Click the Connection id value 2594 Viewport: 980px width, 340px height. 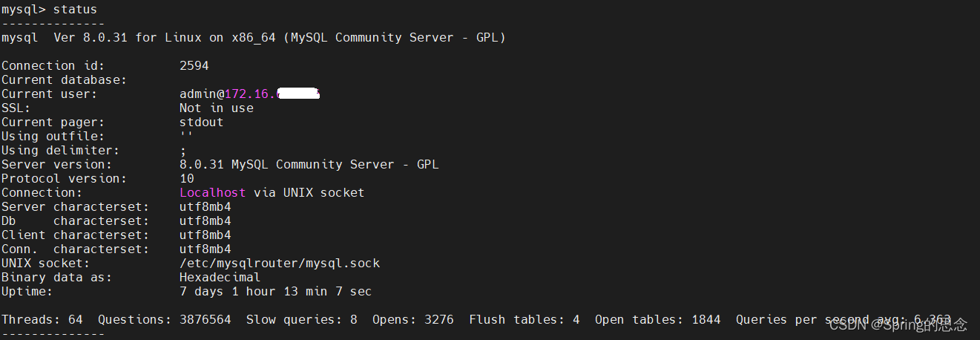click(194, 65)
